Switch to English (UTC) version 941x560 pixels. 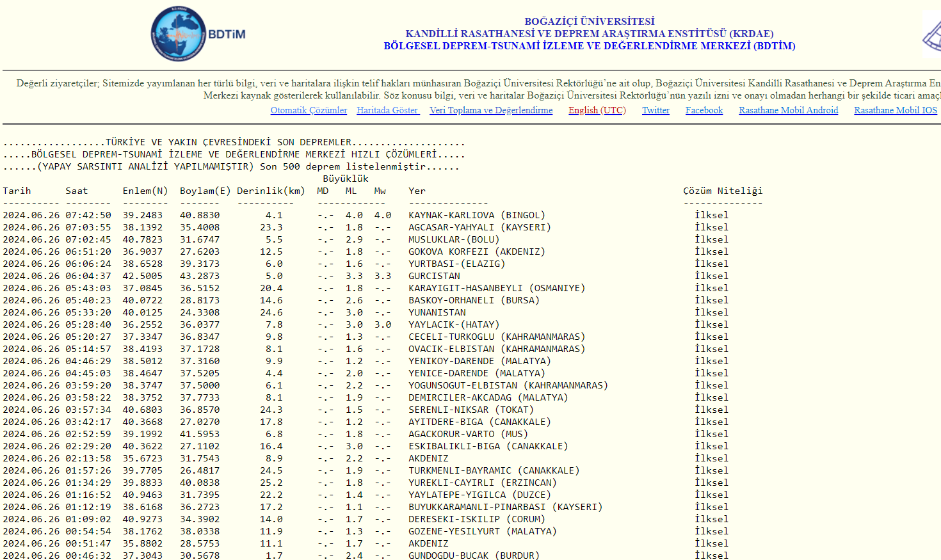[x=597, y=110]
